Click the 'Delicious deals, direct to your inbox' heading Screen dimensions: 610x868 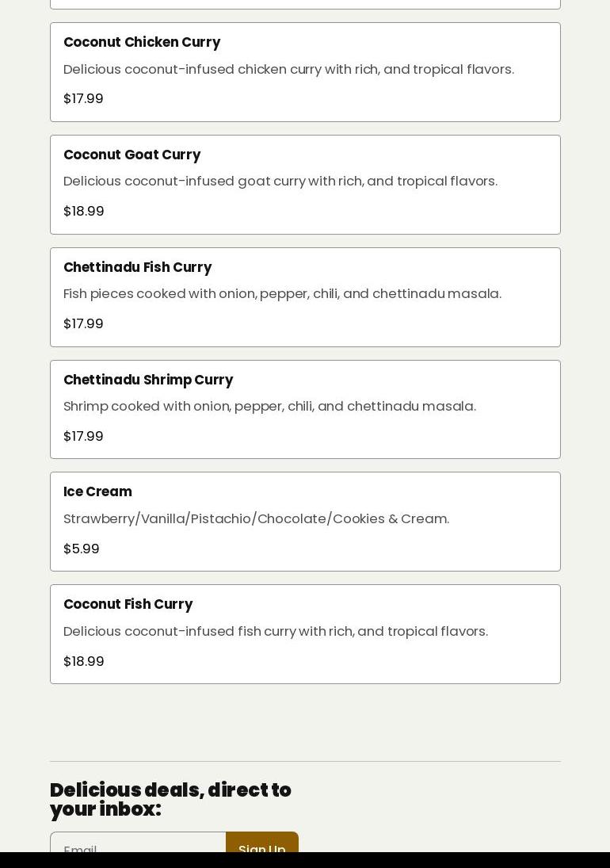pyautogui.click(x=170, y=799)
